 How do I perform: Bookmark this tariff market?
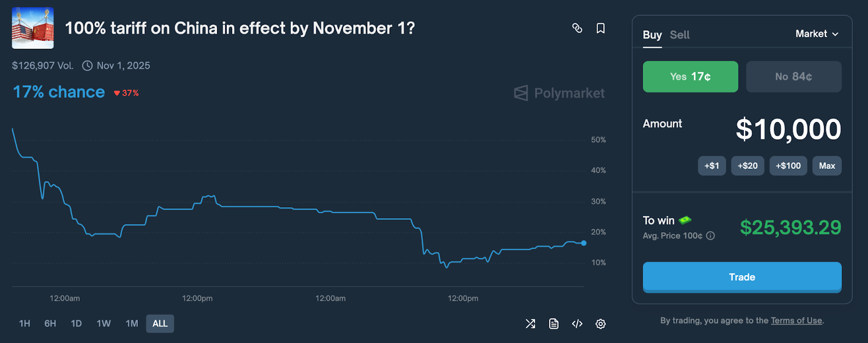(x=601, y=28)
